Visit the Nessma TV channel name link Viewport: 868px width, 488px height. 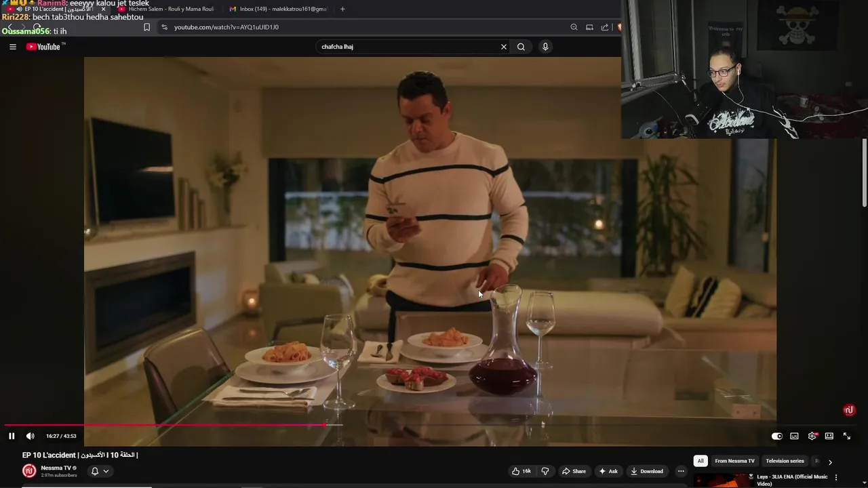point(56,468)
